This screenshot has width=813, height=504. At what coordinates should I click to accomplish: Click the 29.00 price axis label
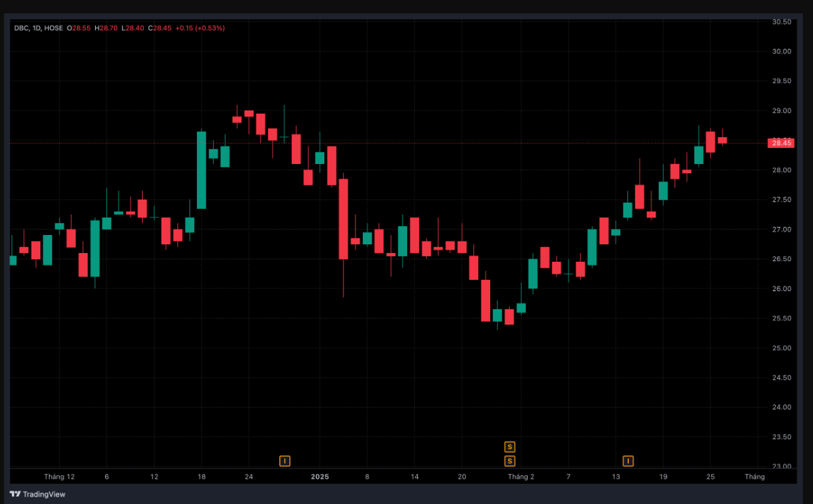pyautogui.click(x=782, y=111)
